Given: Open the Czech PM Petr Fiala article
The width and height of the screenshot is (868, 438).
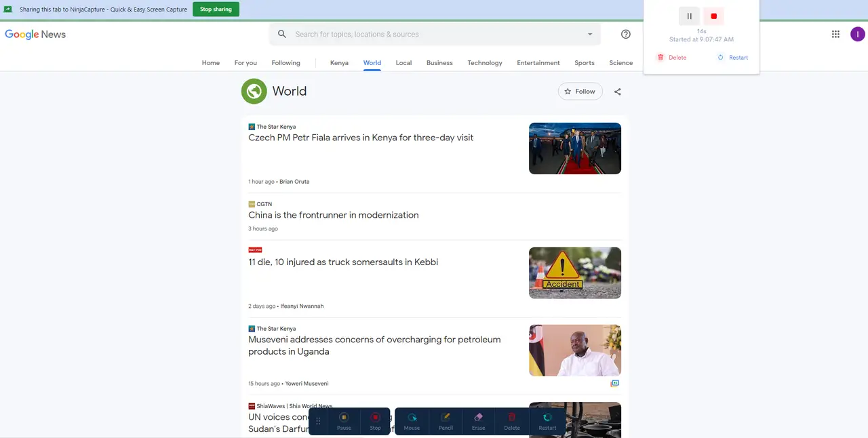Looking at the screenshot, I should [x=361, y=138].
